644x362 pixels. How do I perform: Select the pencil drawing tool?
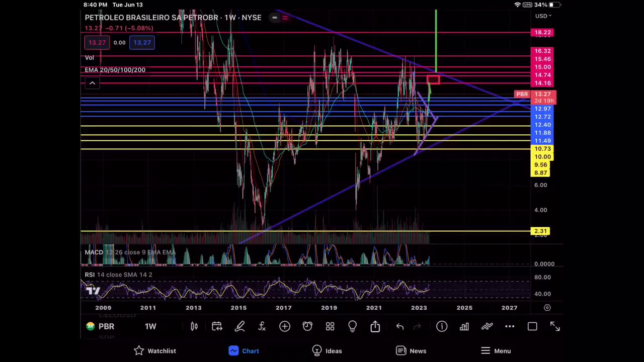[x=239, y=327]
